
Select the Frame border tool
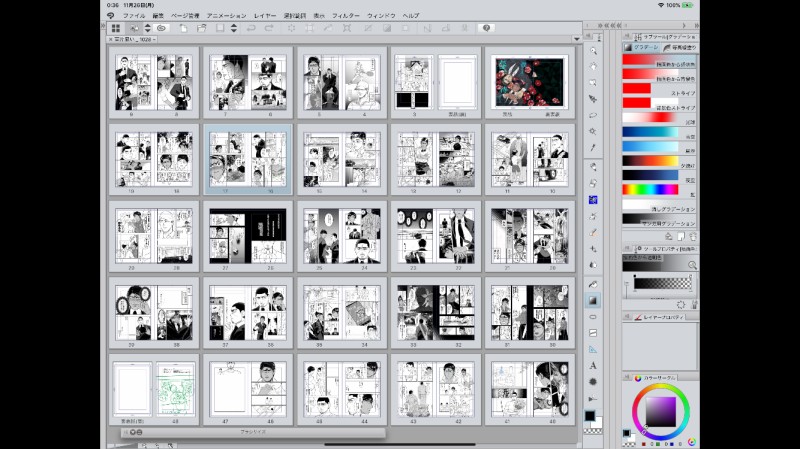pyautogui.click(x=593, y=333)
